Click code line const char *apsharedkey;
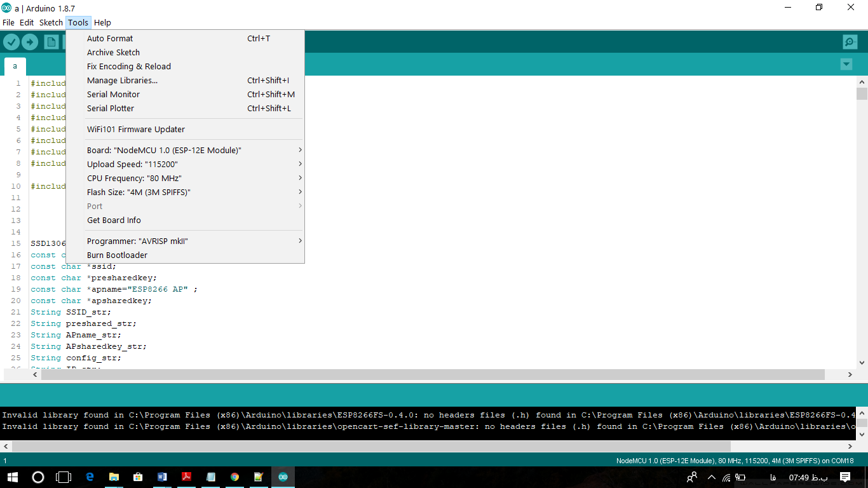This screenshot has width=868, height=488. tap(91, 301)
